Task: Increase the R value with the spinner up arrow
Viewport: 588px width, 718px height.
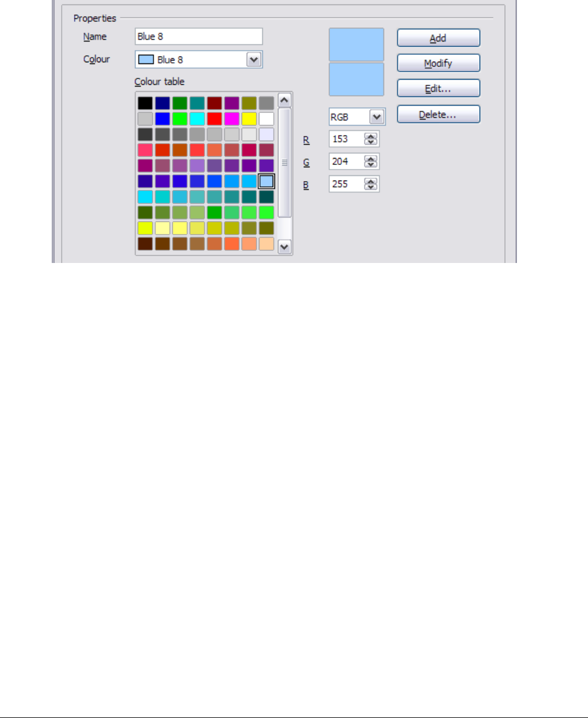Action: 371,136
